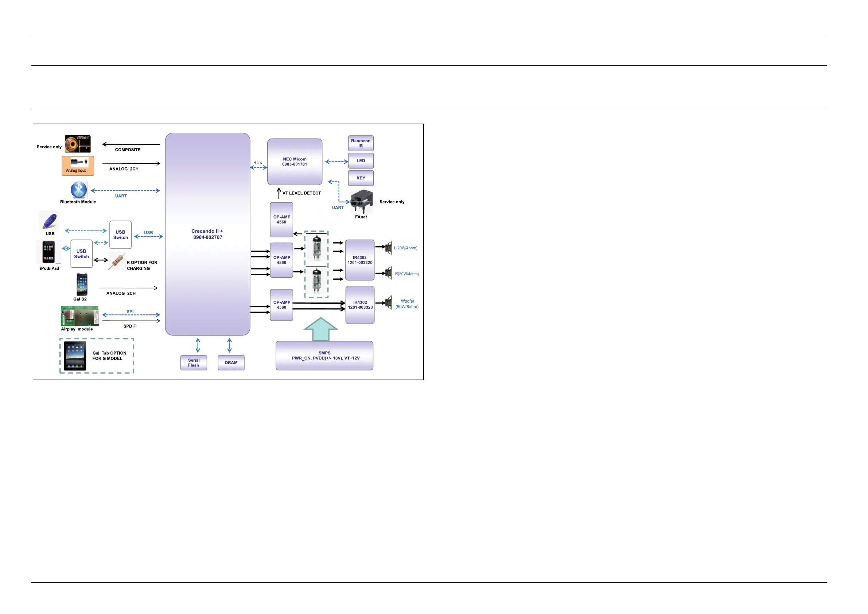The width and height of the screenshot is (868, 614).
Task: Select the Crecendo II + main block
Action: click(x=207, y=234)
